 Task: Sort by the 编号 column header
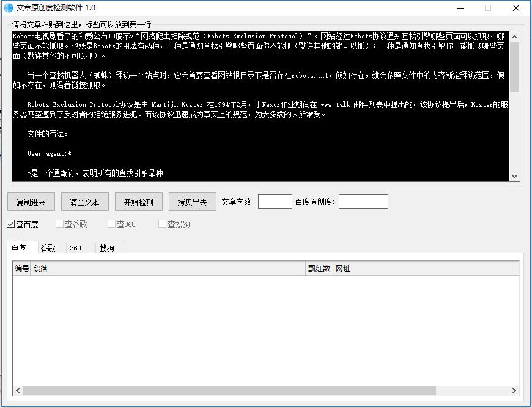click(x=22, y=269)
